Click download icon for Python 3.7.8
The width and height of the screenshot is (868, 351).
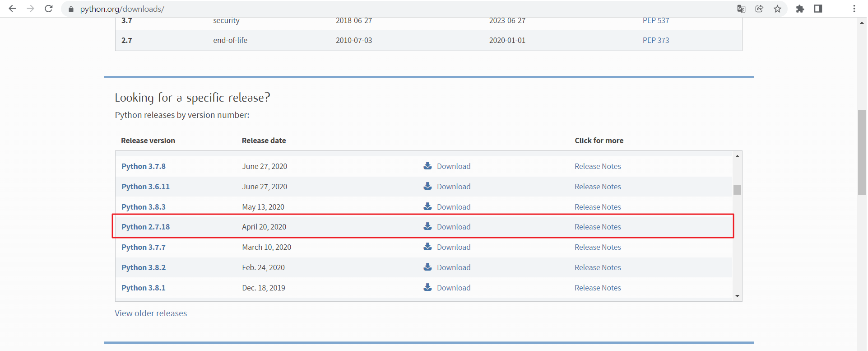point(427,166)
